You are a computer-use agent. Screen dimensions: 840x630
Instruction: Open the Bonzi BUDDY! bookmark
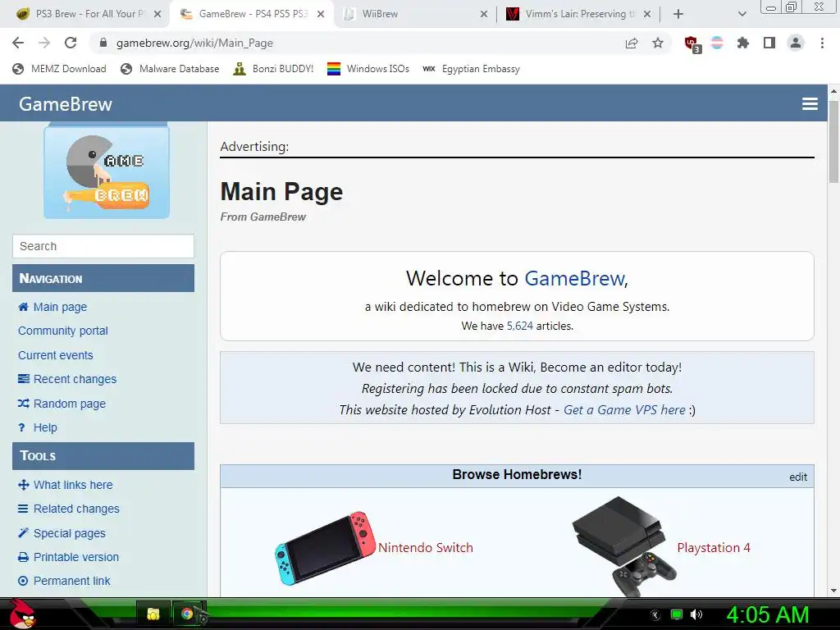[x=273, y=69]
